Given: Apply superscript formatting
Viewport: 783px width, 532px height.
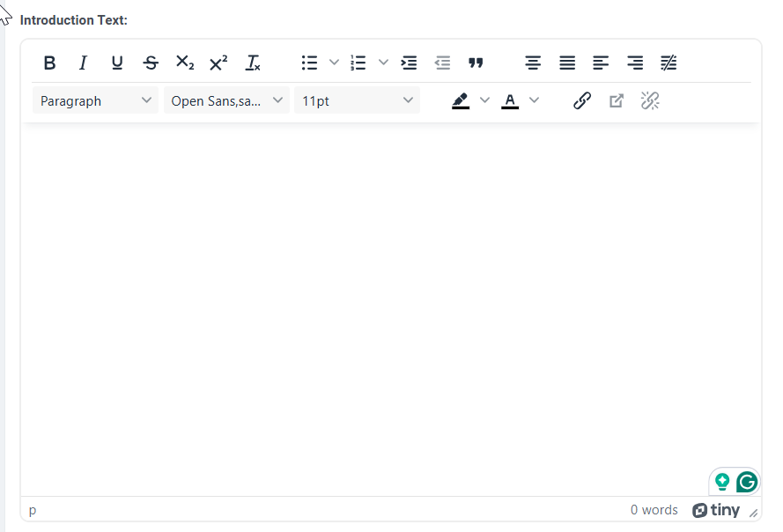Looking at the screenshot, I should (x=218, y=63).
